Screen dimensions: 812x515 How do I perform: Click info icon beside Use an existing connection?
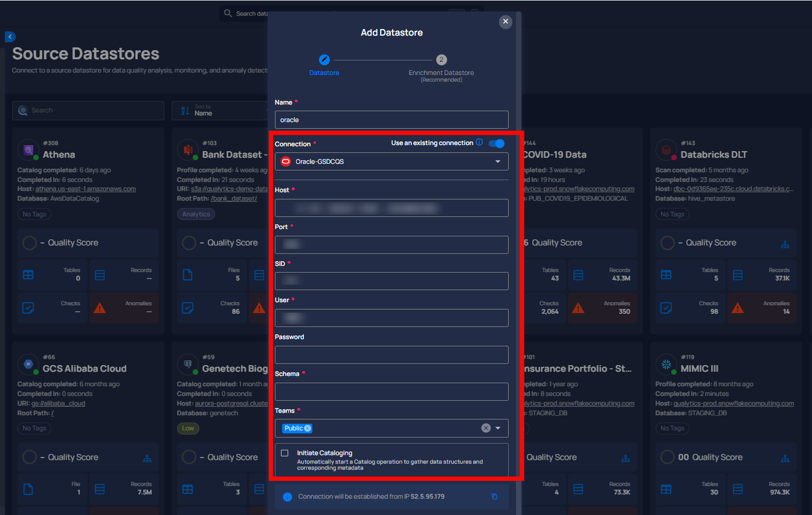[x=479, y=143]
